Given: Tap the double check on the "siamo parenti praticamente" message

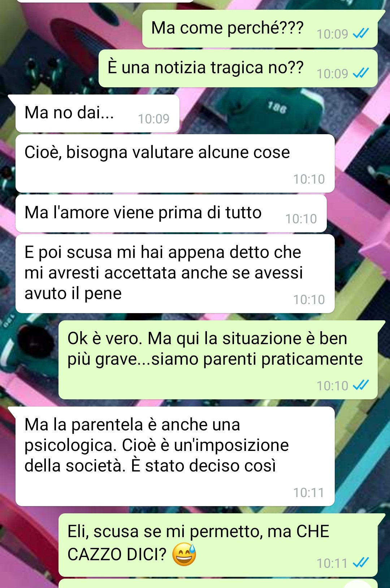Looking at the screenshot, I should 360,386.
